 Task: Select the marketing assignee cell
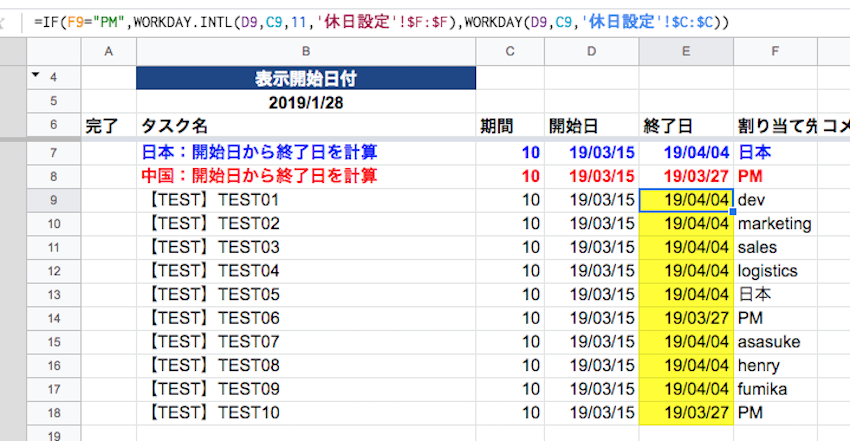tap(775, 223)
